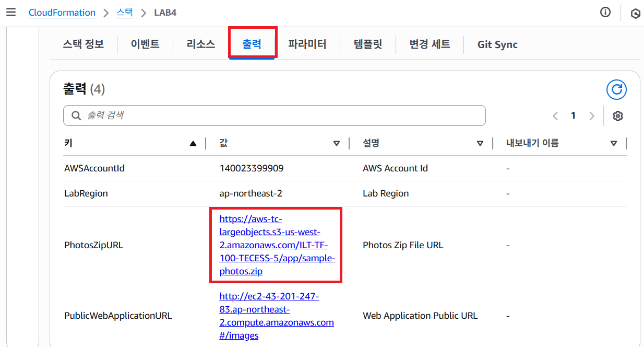Go to CloudFormation breadcrumb link
This screenshot has width=644, height=347.
click(x=62, y=13)
